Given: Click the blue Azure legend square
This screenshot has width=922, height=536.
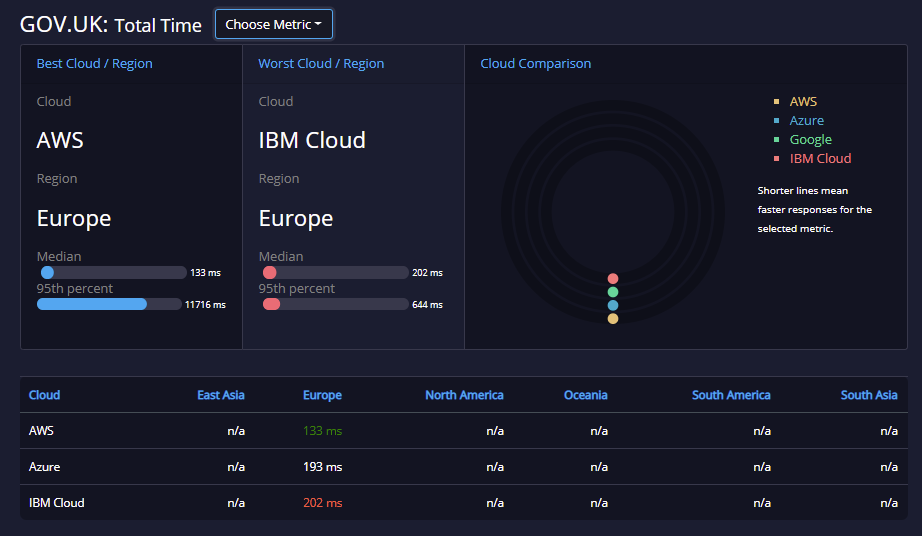Looking at the screenshot, I should [776, 120].
